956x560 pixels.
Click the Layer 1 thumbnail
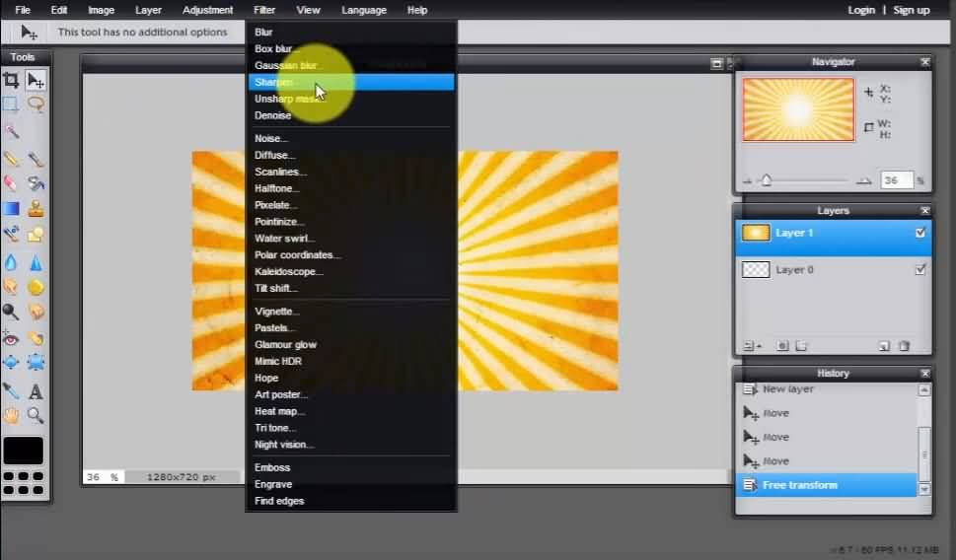(756, 233)
